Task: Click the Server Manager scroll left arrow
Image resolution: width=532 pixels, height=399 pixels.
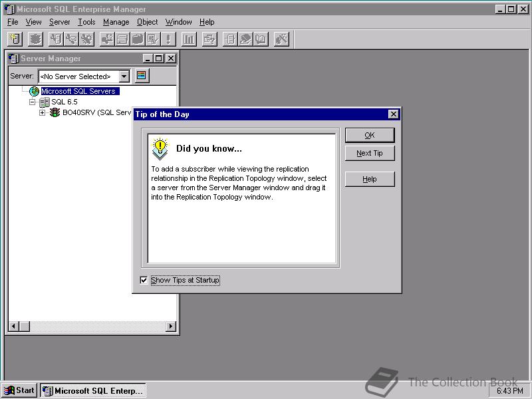Action: tap(14, 327)
